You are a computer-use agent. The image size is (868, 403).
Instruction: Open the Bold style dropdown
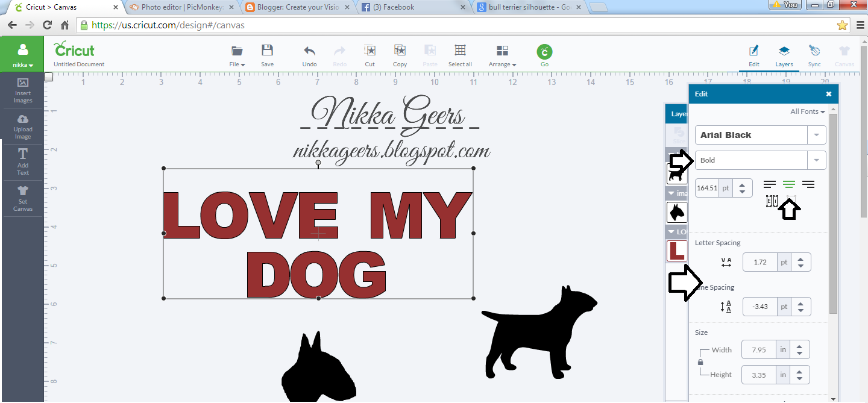816,160
